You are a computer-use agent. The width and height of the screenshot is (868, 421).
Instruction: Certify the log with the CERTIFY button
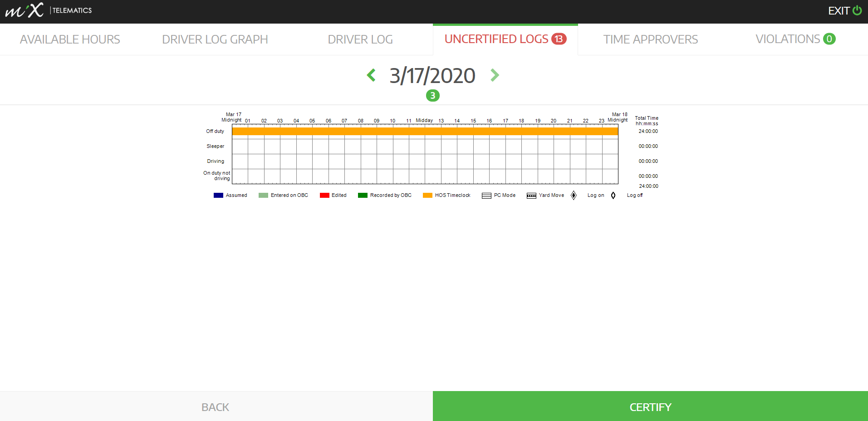point(650,406)
